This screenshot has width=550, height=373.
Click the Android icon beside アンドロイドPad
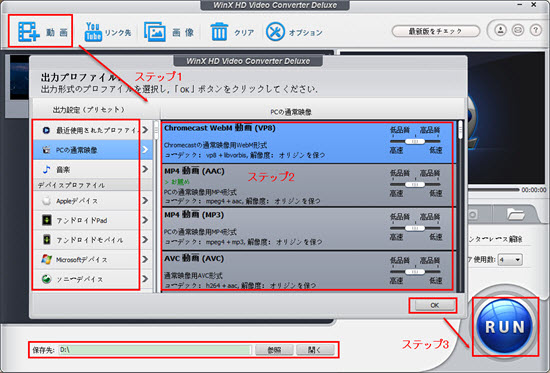46,220
